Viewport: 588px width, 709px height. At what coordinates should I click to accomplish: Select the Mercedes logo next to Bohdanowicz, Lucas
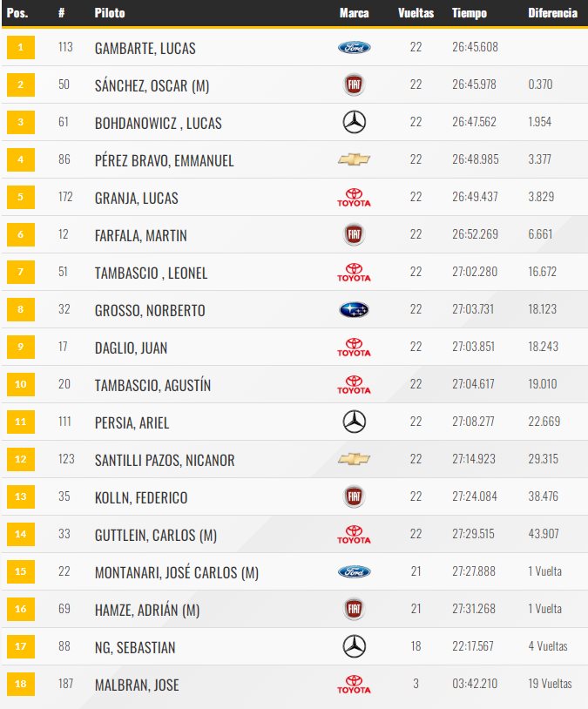(x=355, y=122)
